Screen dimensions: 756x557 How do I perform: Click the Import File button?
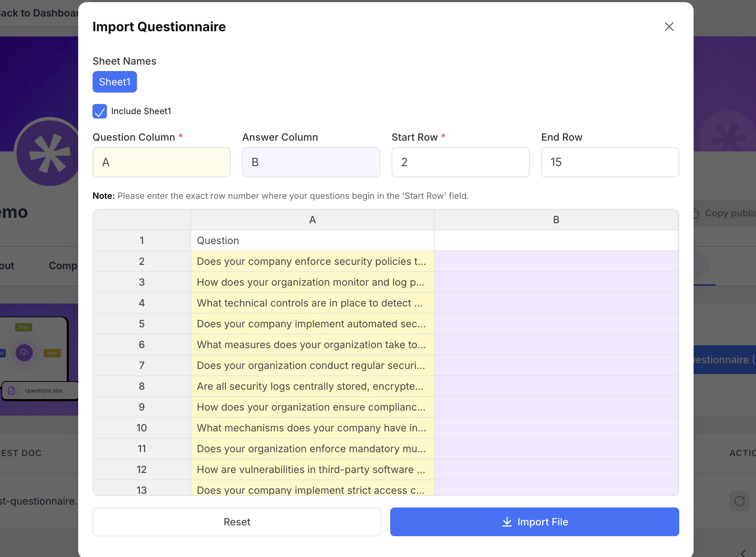point(534,522)
